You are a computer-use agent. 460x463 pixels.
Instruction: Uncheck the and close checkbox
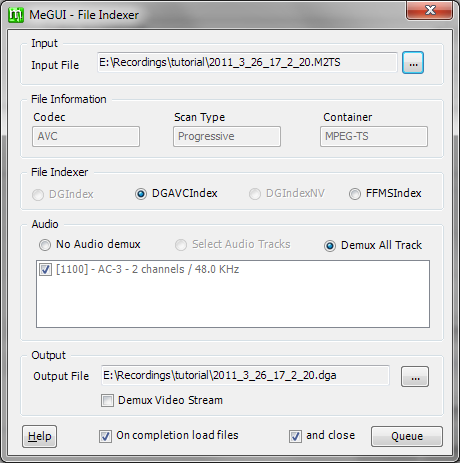coord(295,436)
